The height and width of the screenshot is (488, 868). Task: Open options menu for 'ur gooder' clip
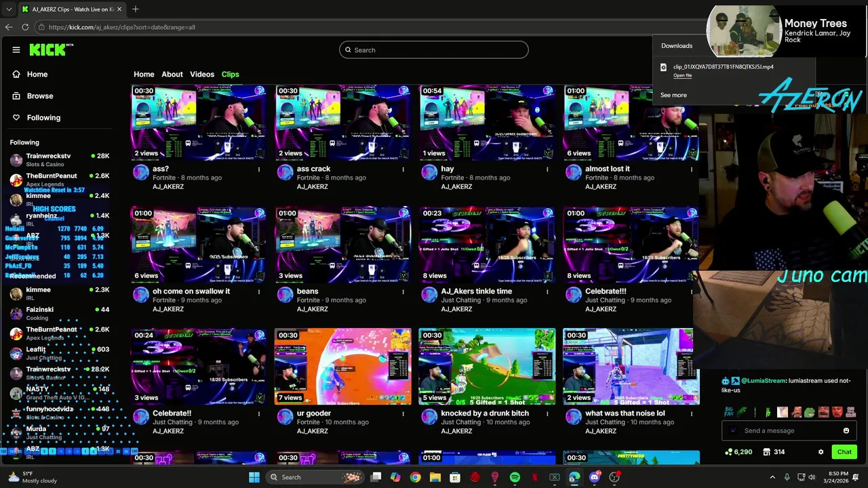point(403,413)
